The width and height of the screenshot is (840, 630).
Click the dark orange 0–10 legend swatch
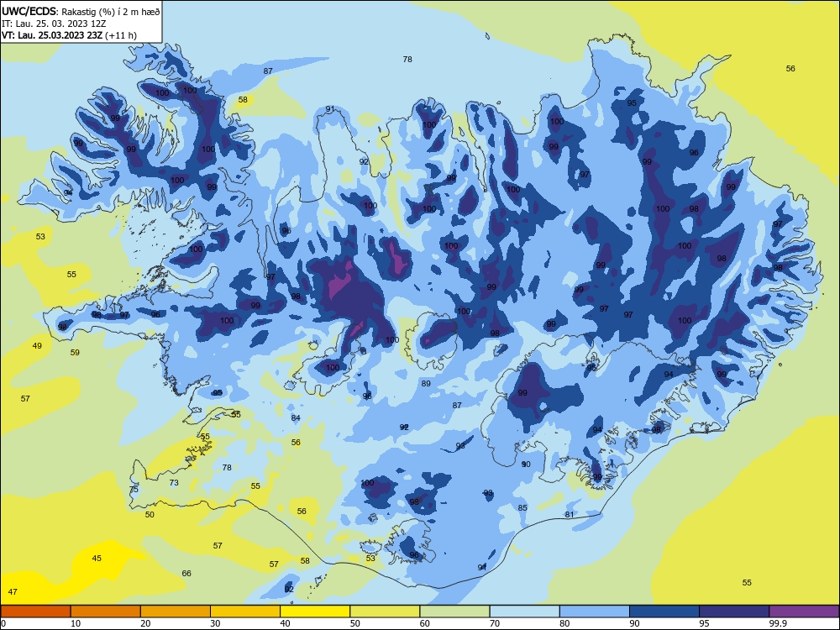point(35,612)
